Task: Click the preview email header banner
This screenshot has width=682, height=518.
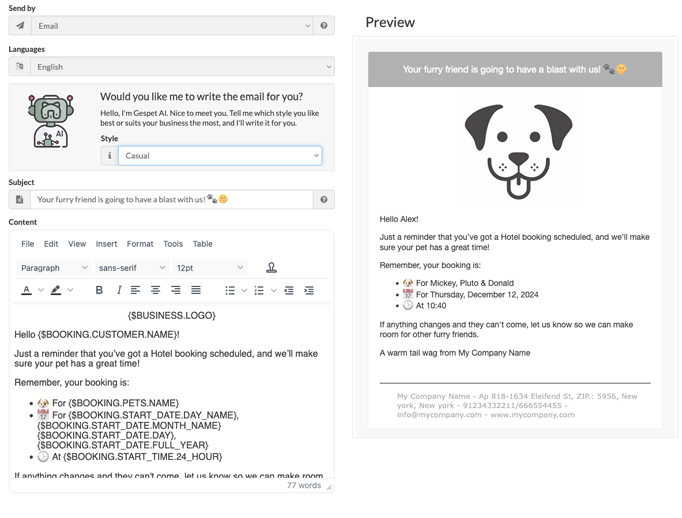Action: point(515,69)
